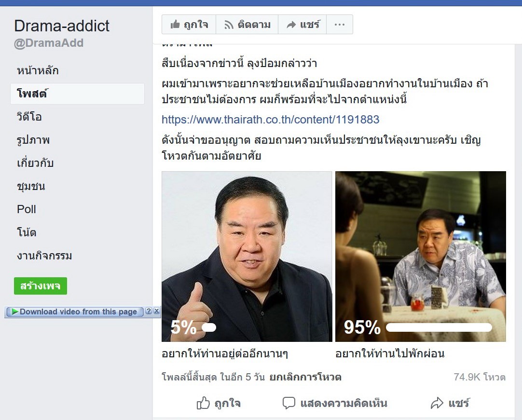The image size is (522, 420).
Task: Open วิดีโอ in the sidebar
Action: 29,117
